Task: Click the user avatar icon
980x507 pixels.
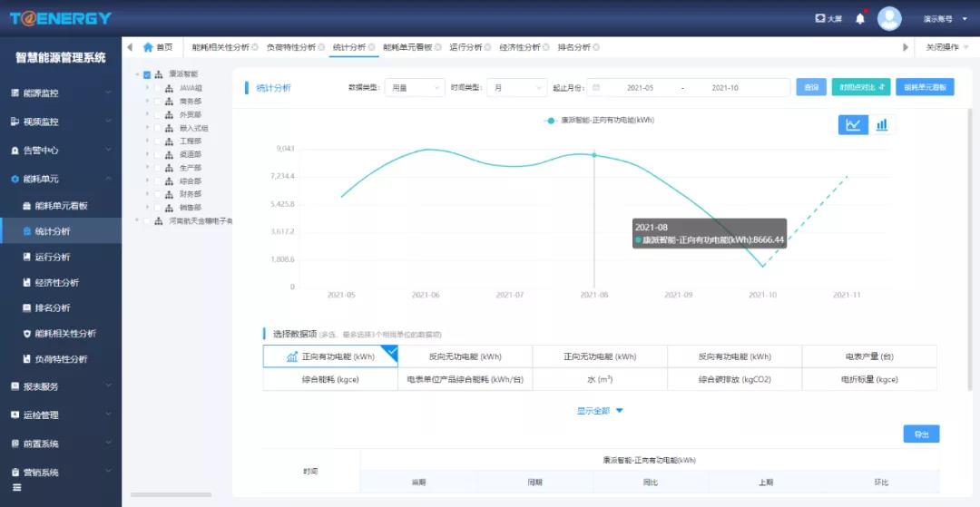Action: pos(890,18)
